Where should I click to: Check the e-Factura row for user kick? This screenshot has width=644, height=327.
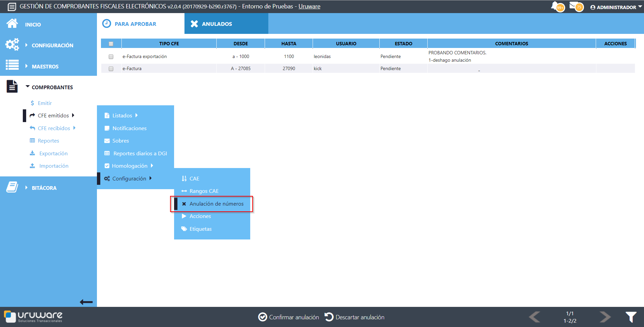111,69
